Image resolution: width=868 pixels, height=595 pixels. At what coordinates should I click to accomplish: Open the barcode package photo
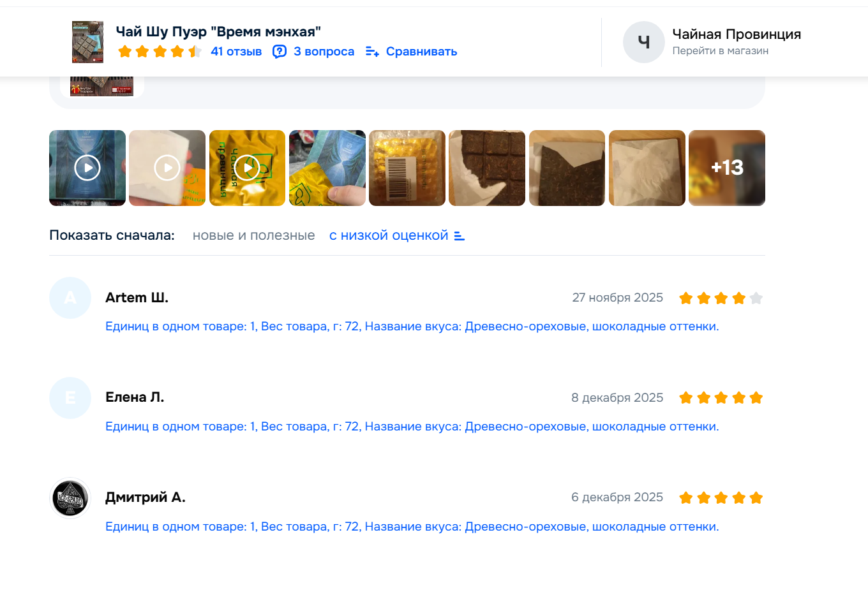pos(407,168)
